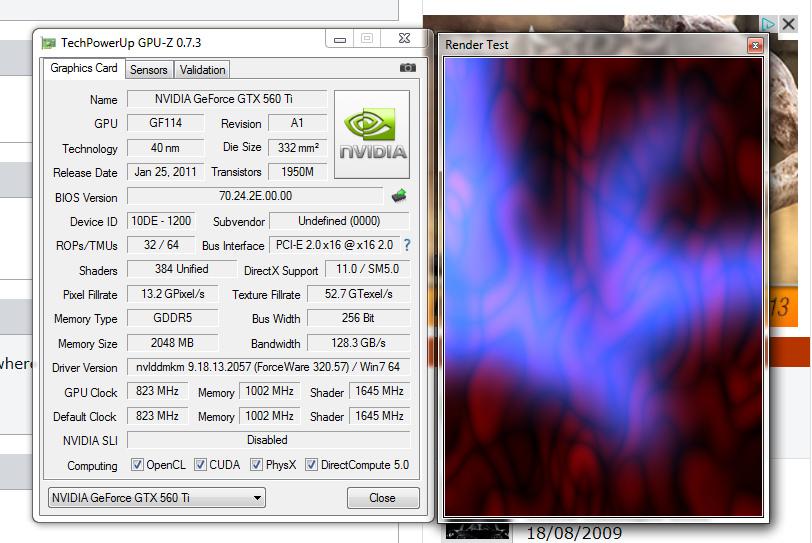Click the Revision value A1
The image size is (812, 543).
(x=297, y=123)
